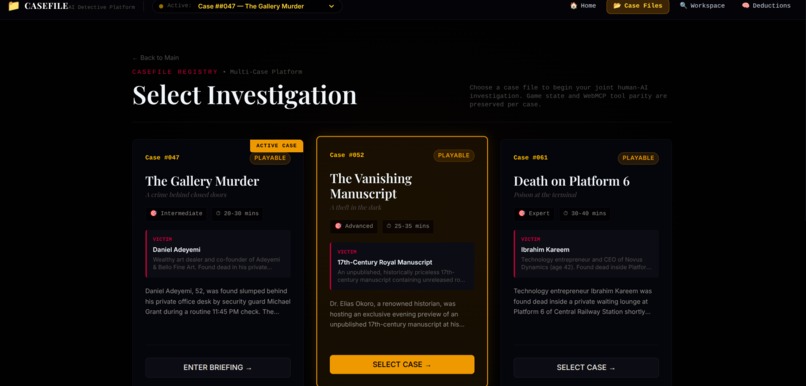Screen dimensions: 806x386
Task: Click PLAYABLE badge on Case #052
Action: coord(453,156)
